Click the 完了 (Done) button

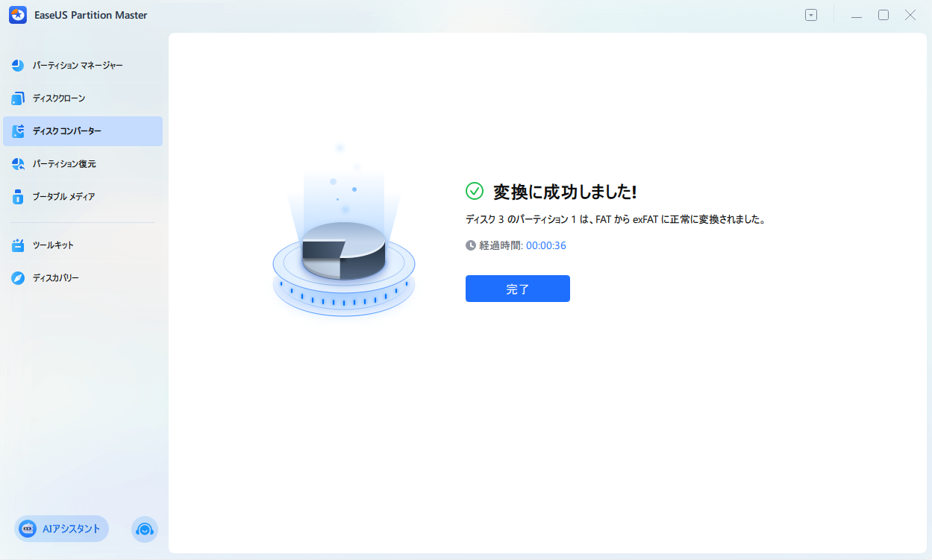[x=517, y=289]
